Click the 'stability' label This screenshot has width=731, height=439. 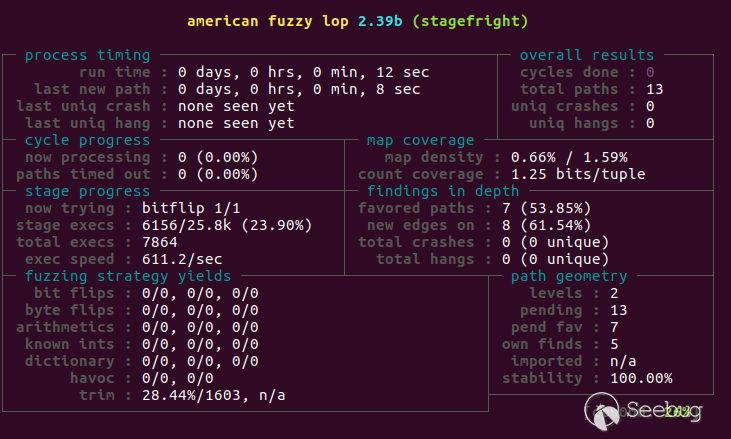542,378
